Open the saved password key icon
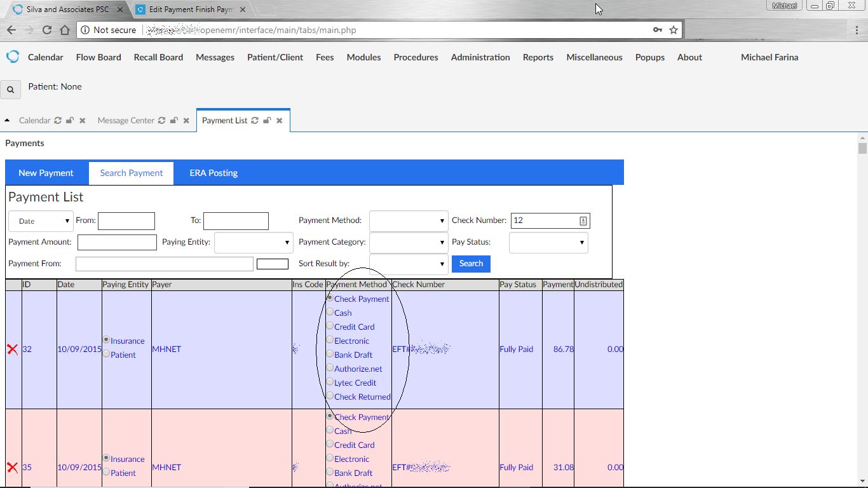The image size is (868, 488). (658, 30)
